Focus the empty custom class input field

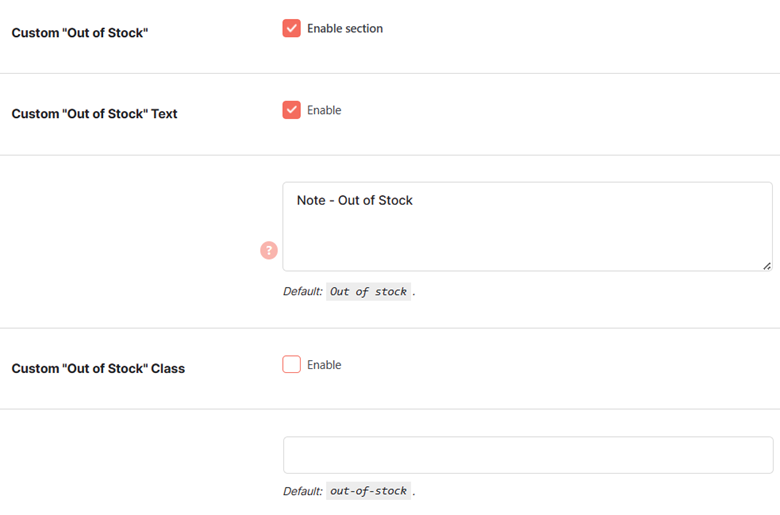[528, 455]
